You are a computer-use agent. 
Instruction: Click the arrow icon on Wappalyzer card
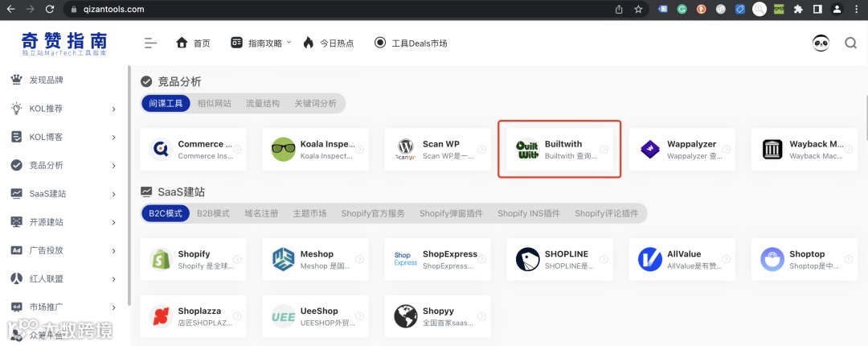pyautogui.click(x=727, y=149)
